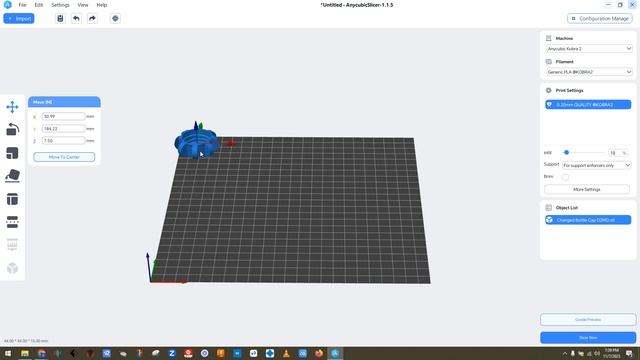The width and height of the screenshot is (640, 360).
Task: Select the Rotate tool
Action: click(12, 130)
